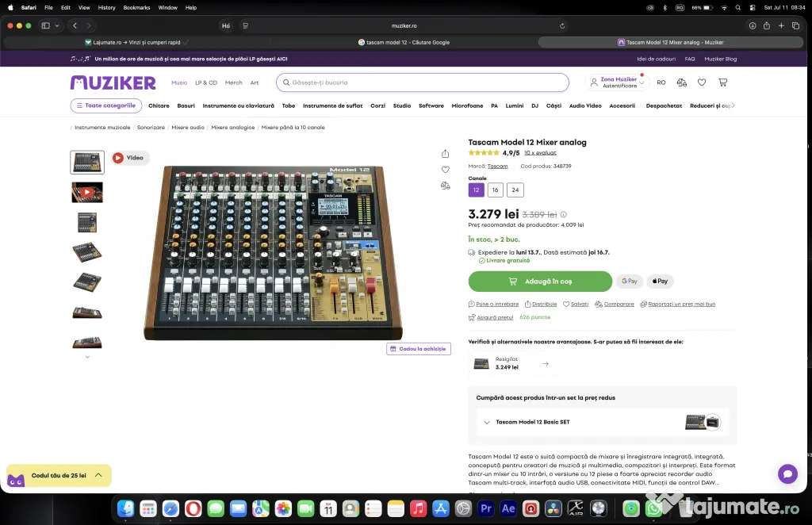Viewport: 812px width, 525px height.
Task: Select the video thumbnail in gallery
Action: (x=87, y=192)
